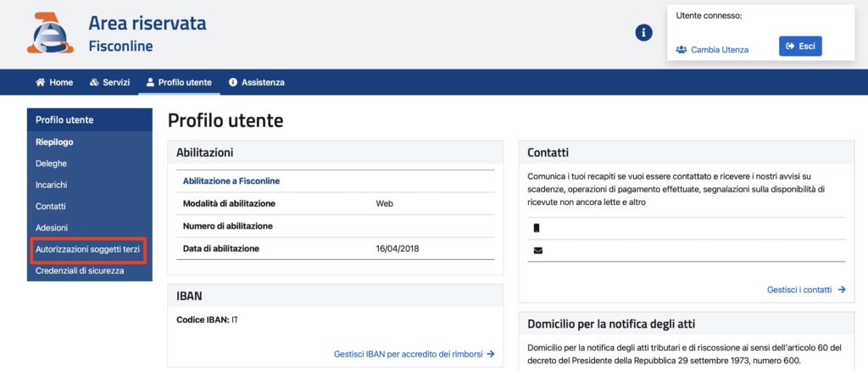Open the circular info icon in header
Viewport: 868px width, 371px height.
pyautogui.click(x=643, y=33)
